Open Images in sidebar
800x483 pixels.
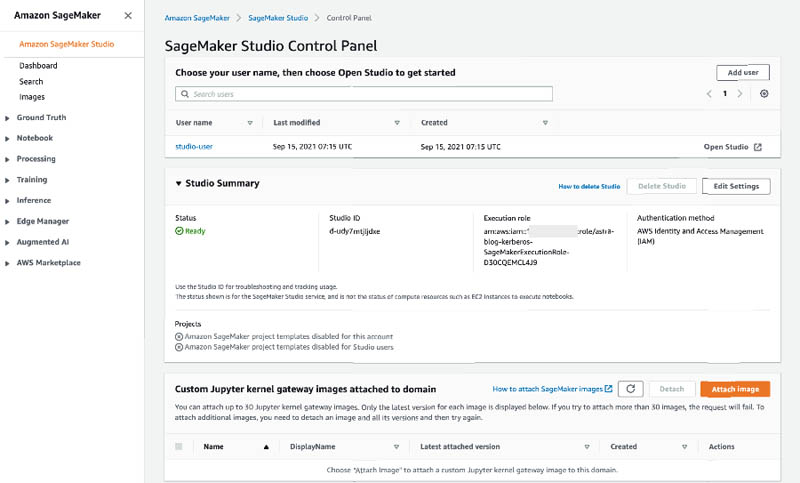32,97
